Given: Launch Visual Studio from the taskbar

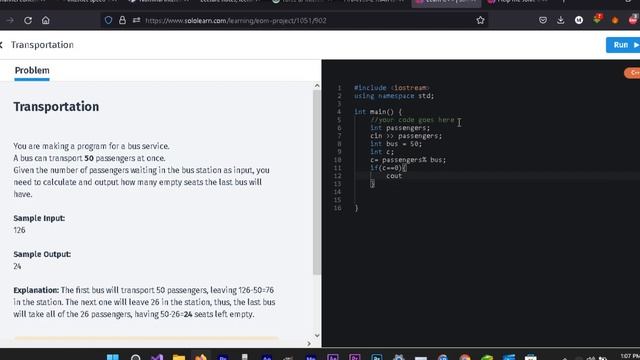Looking at the screenshot, I should [x=157, y=357].
